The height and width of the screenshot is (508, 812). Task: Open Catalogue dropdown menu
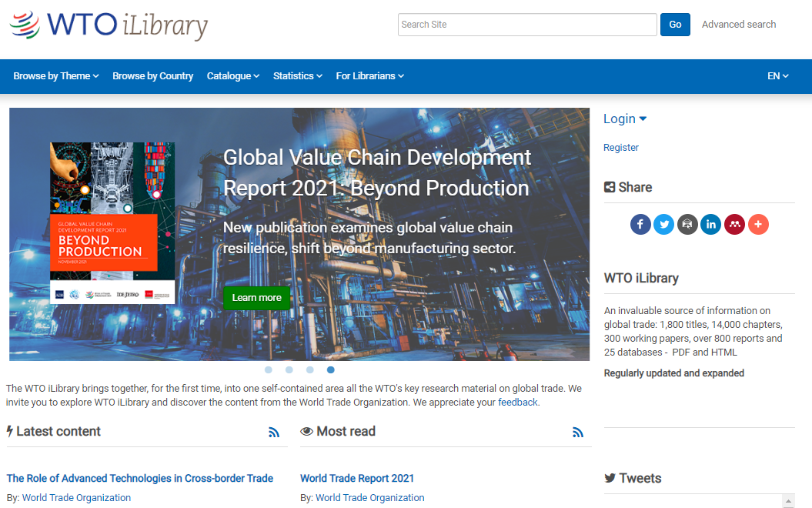[x=233, y=76]
